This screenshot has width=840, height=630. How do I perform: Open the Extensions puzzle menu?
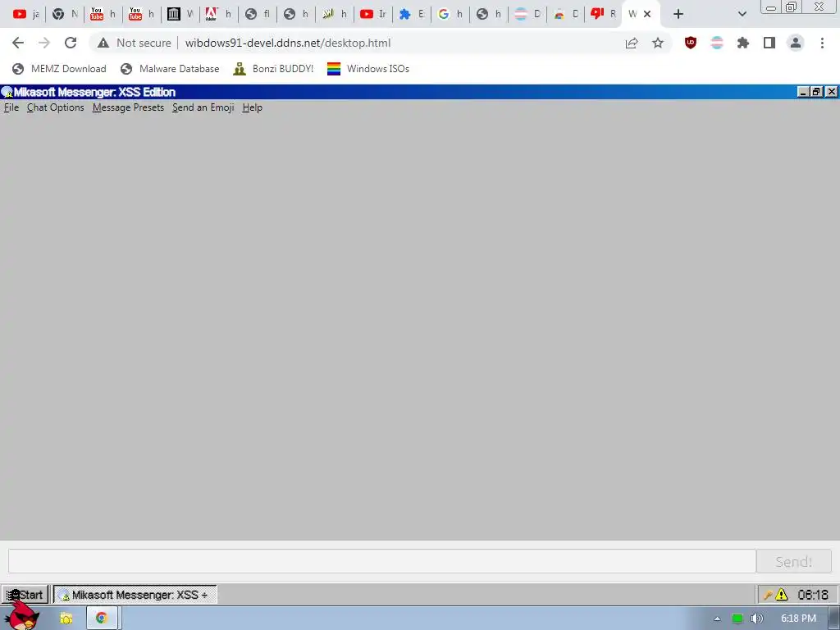(x=743, y=43)
